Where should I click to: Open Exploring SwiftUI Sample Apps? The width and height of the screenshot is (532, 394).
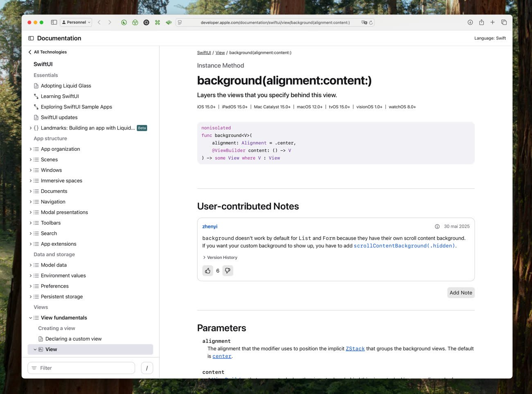click(77, 107)
